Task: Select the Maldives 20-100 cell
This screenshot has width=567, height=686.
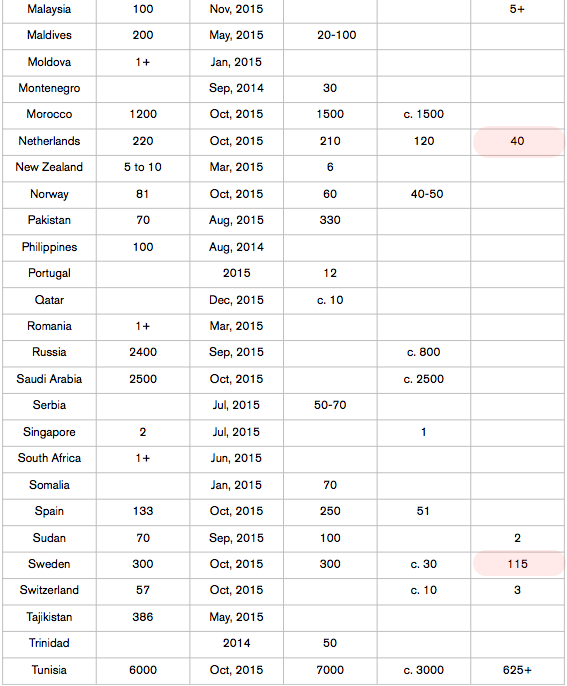Action: [330, 35]
